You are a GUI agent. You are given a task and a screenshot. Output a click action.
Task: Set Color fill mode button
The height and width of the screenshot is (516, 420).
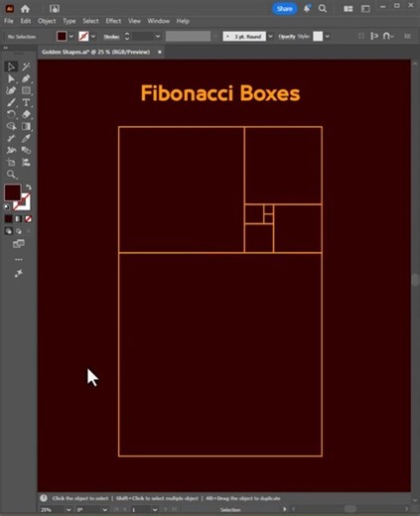[9, 218]
